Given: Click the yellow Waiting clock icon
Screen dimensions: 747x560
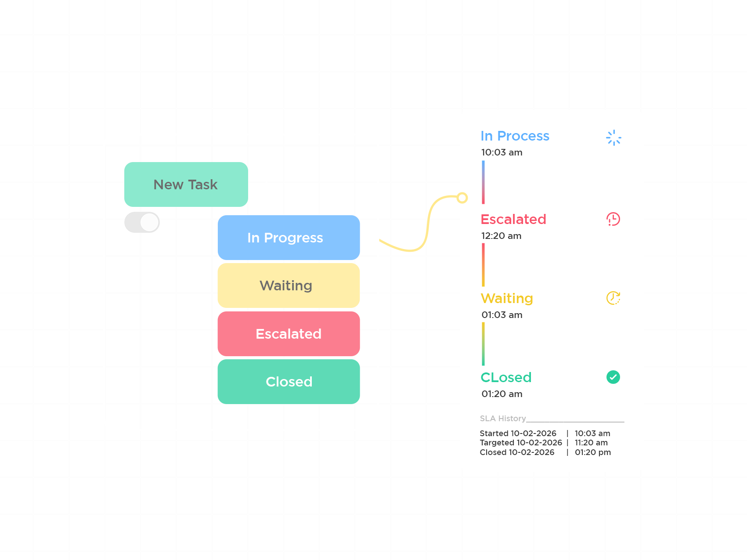Looking at the screenshot, I should pos(613,298).
